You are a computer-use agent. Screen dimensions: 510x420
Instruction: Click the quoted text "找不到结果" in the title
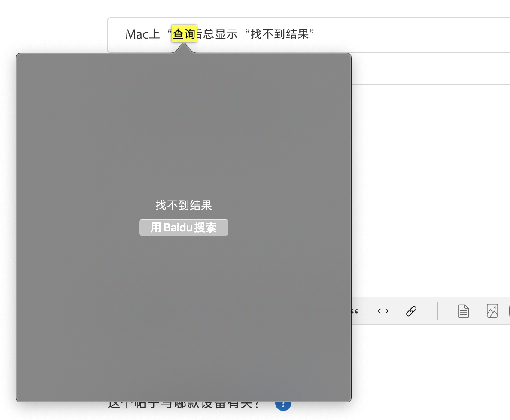click(x=279, y=34)
